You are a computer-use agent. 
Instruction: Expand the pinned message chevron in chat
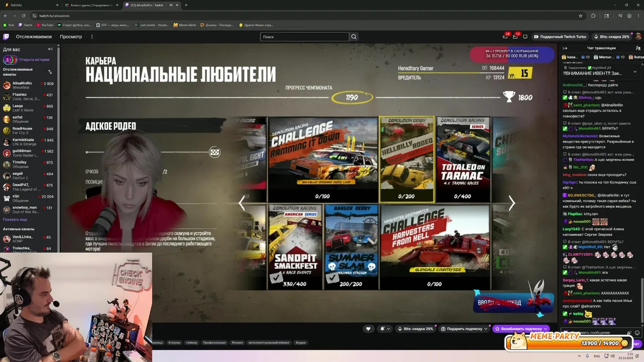[x=634, y=71]
